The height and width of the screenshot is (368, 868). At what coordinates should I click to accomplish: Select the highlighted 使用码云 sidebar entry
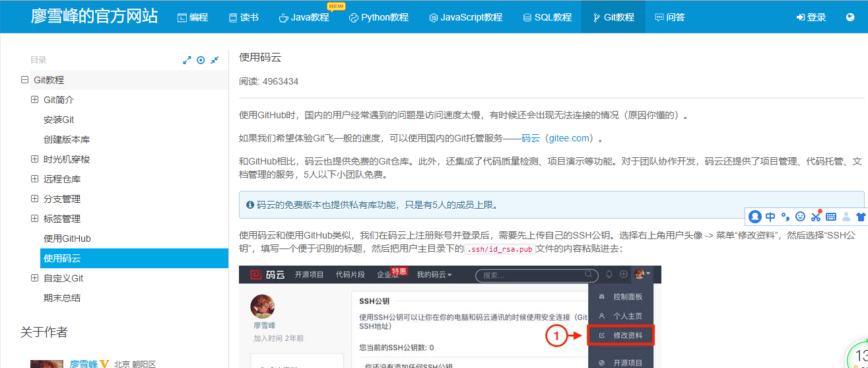(134, 258)
